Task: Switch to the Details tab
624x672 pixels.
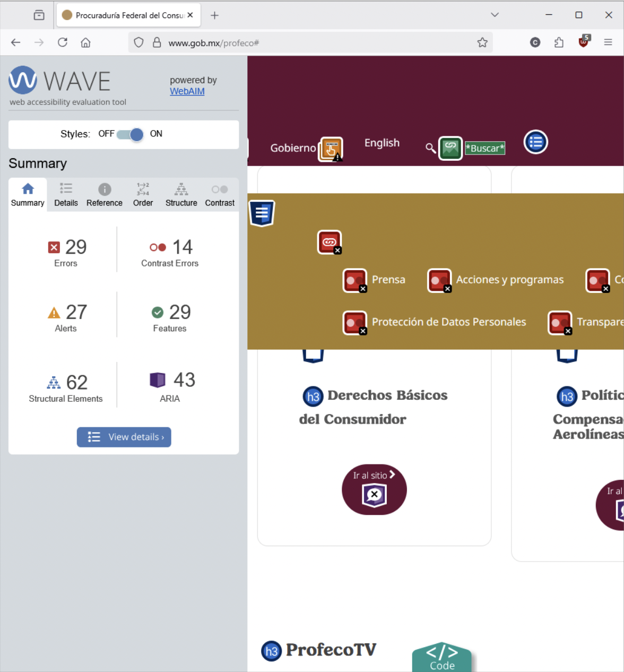Action: (x=66, y=194)
